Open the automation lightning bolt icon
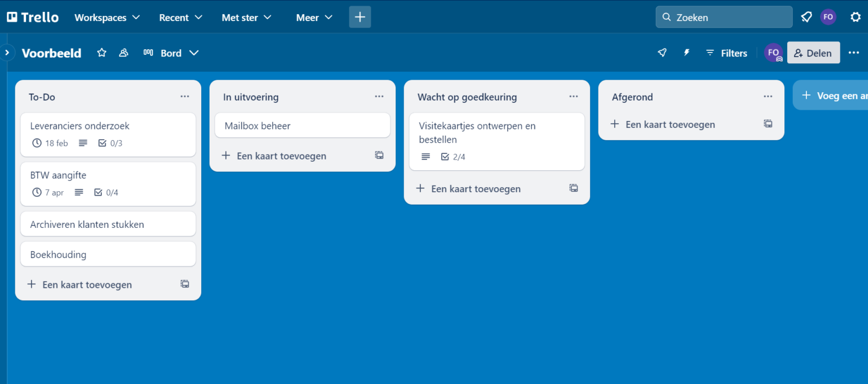The width and height of the screenshot is (868, 384). [x=687, y=53]
